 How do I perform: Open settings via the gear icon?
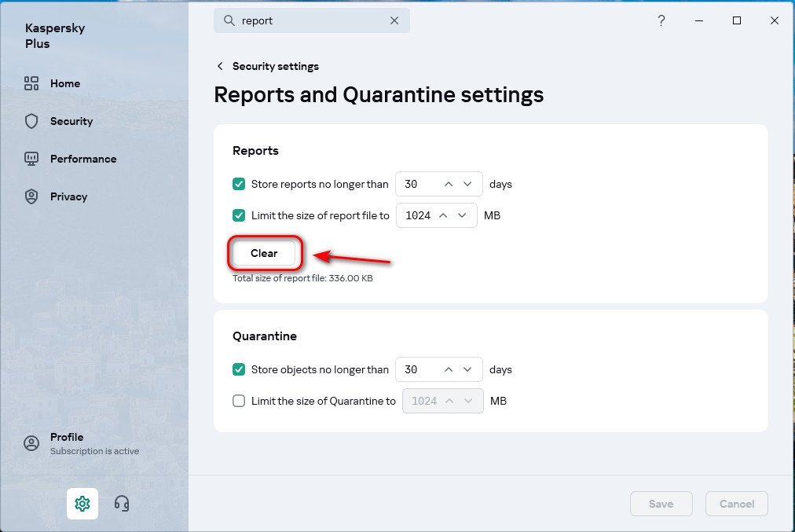82,504
